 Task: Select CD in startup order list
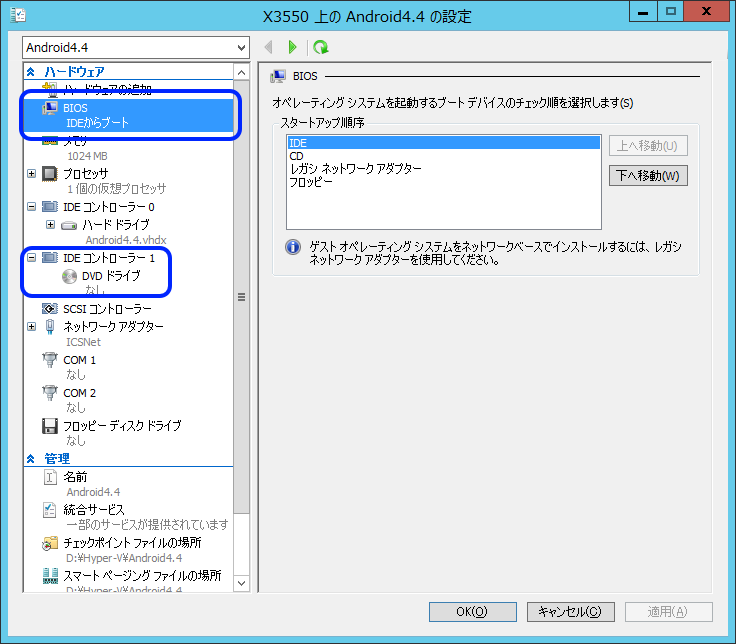coord(444,156)
